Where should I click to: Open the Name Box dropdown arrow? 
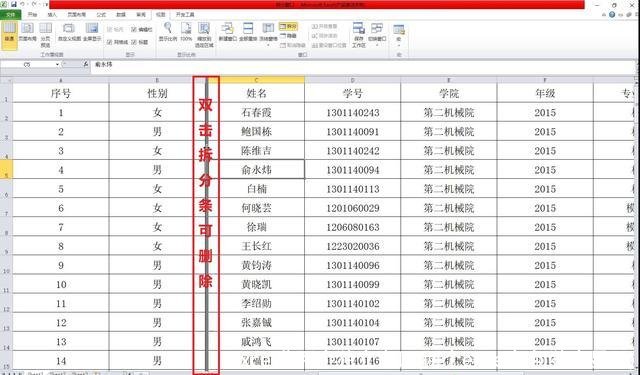point(57,64)
